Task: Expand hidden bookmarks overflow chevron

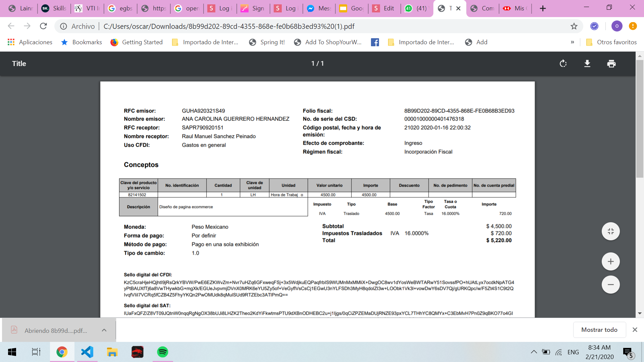Action: [572, 42]
